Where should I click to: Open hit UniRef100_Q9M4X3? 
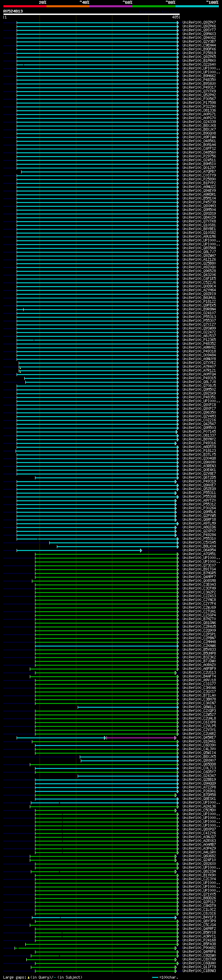(x=199, y=34)
